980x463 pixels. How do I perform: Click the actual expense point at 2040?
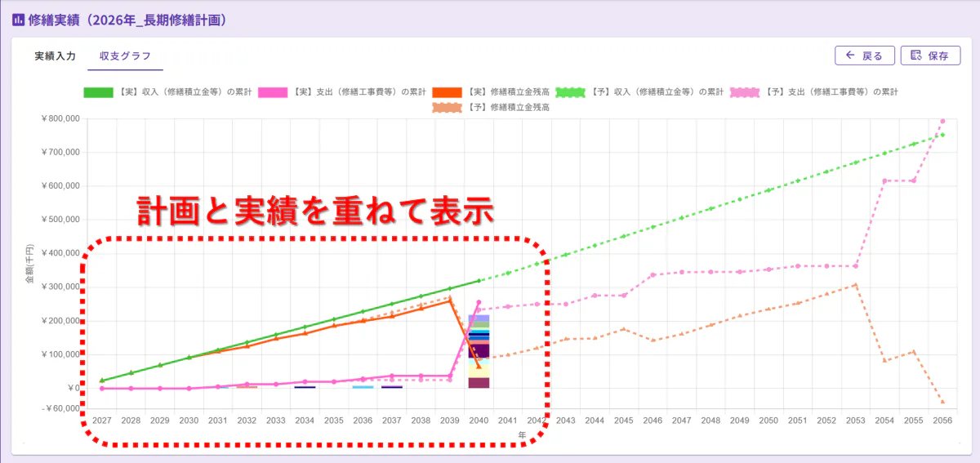click(x=479, y=302)
